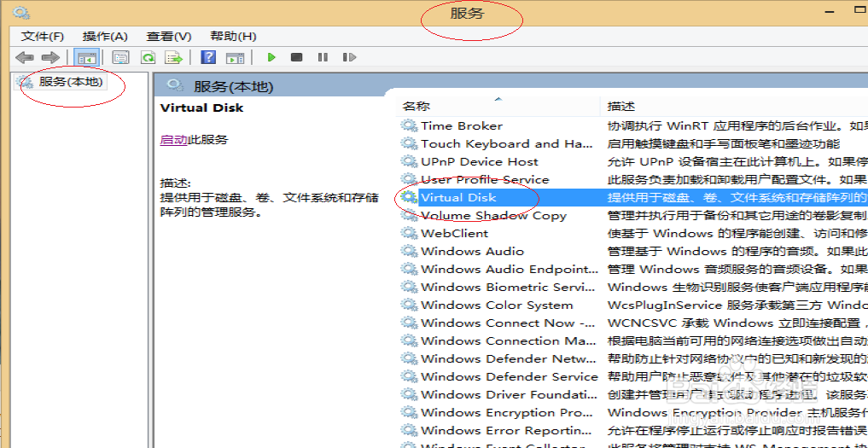Open the 文件(F) menu

43,37
